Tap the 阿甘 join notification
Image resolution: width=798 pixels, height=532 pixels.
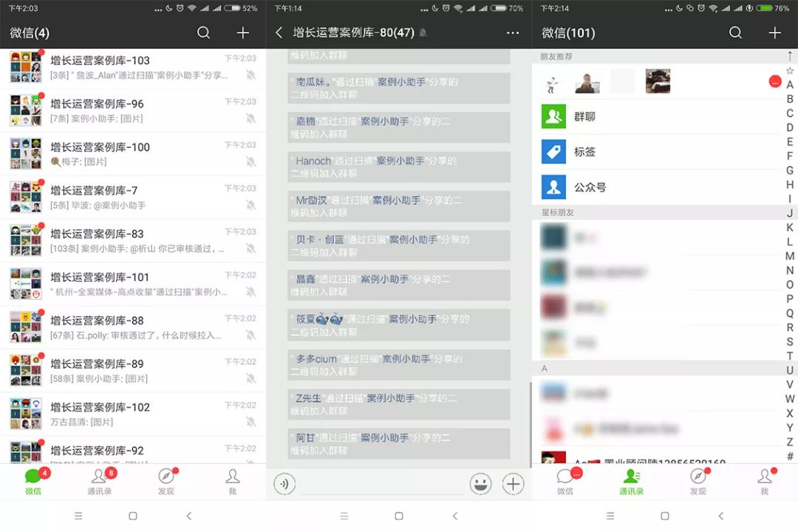coord(399,443)
